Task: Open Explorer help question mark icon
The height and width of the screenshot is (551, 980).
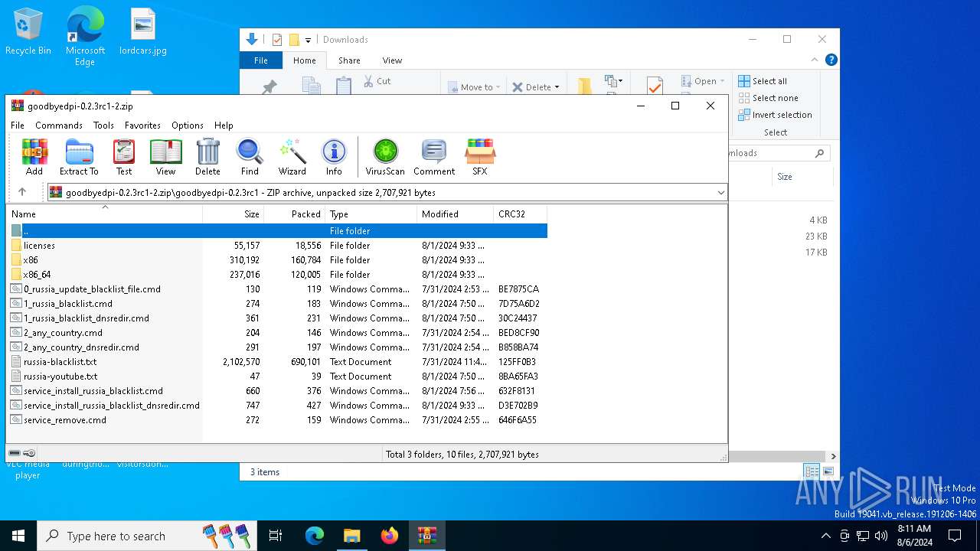Action: coord(831,60)
